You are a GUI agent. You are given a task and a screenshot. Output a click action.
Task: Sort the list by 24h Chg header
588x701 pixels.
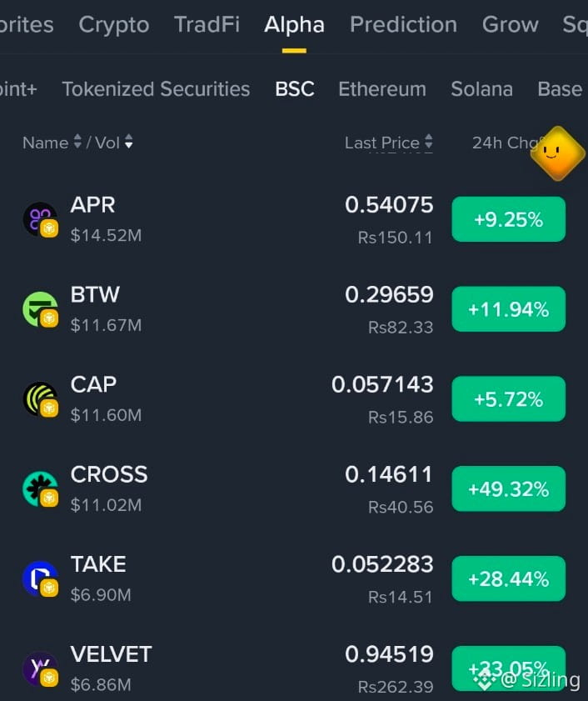[505, 143]
